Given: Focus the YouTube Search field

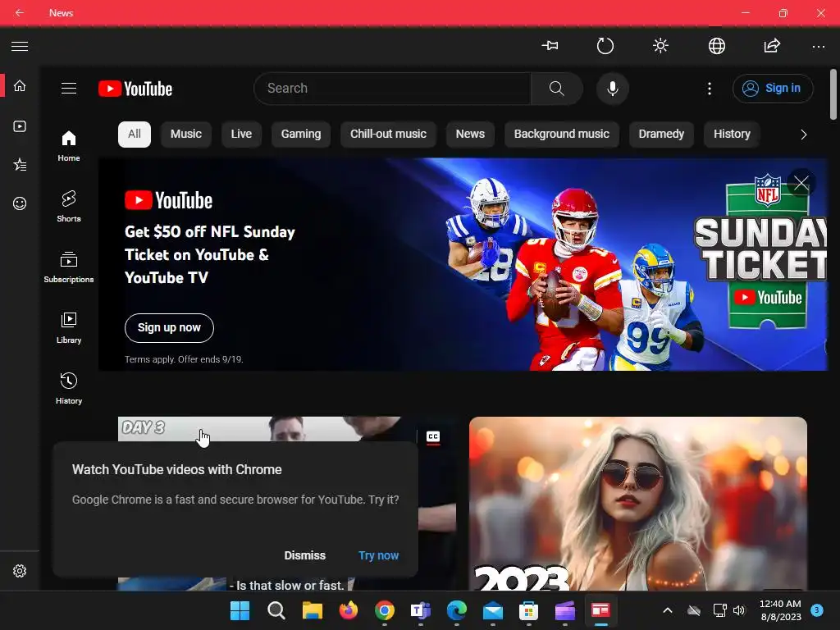Looking at the screenshot, I should tap(392, 89).
